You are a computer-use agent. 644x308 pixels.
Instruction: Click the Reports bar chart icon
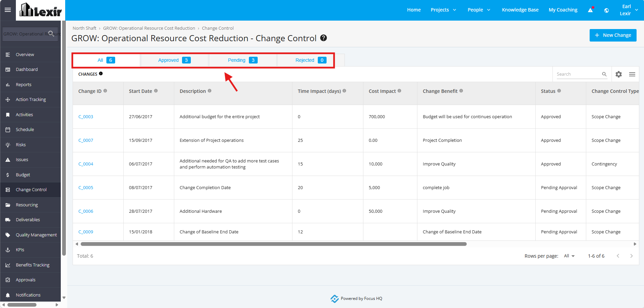[8, 85]
